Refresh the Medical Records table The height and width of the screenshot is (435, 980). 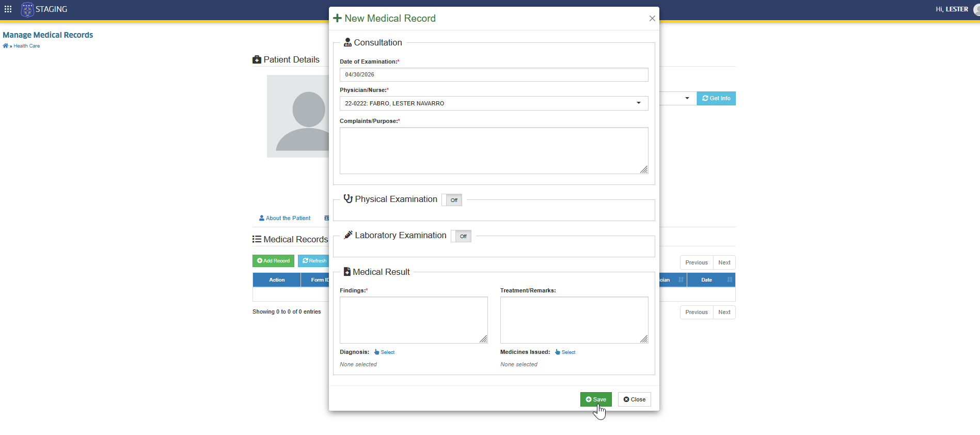[x=313, y=261]
